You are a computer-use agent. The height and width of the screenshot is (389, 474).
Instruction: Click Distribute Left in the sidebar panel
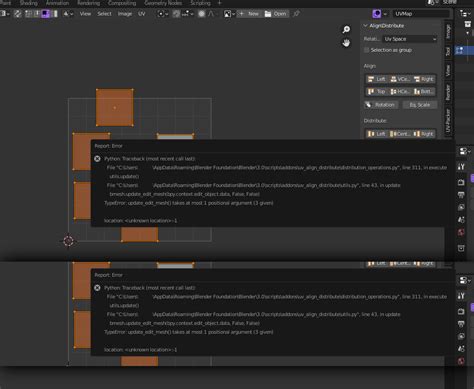click(x=376, y=134)
